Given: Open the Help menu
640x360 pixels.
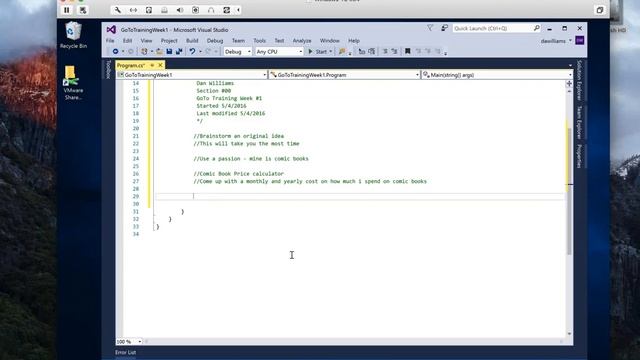Looking at the screenshot, I should click(x=354, y=41).
